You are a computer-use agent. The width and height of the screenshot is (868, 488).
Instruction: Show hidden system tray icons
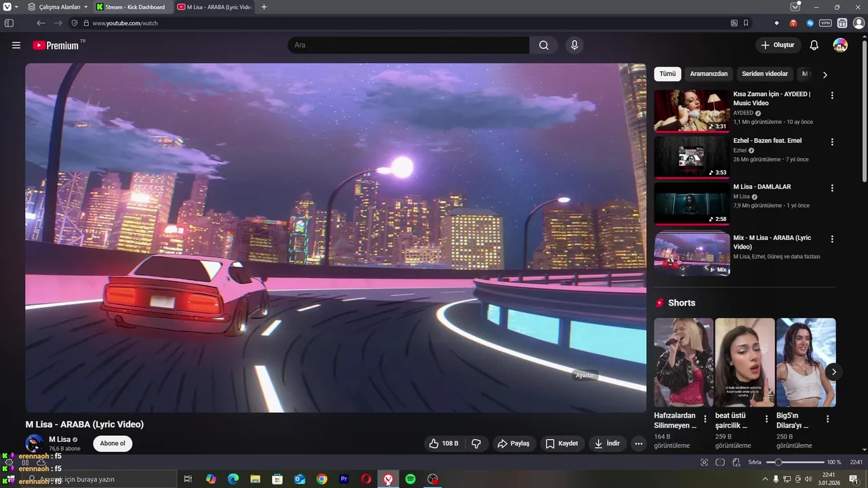tap(766, 479)
